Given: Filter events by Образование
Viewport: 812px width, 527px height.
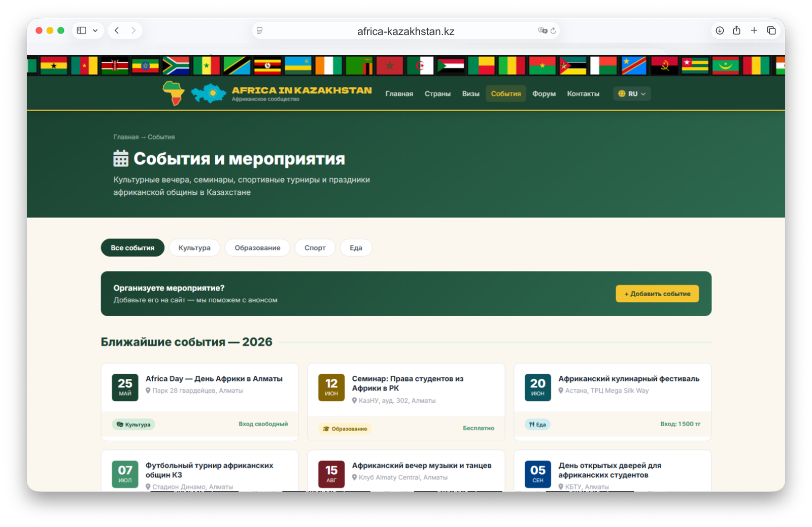Looking at the screenshot, I should point(257,248).
